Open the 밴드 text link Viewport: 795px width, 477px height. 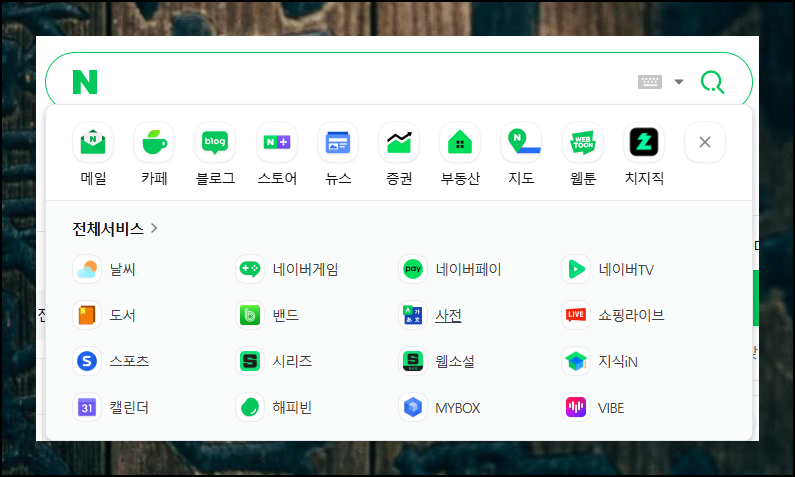pyautogui.click(x=285, y=316)
